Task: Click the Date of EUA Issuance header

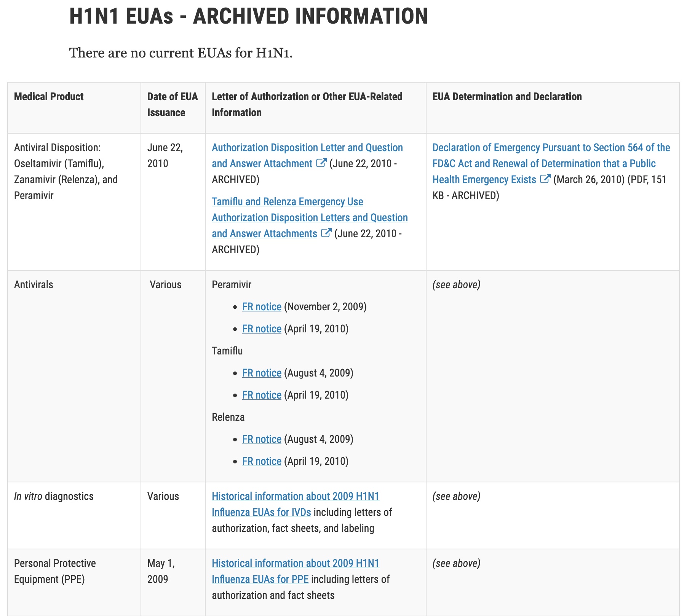Action: pos(172,104)
